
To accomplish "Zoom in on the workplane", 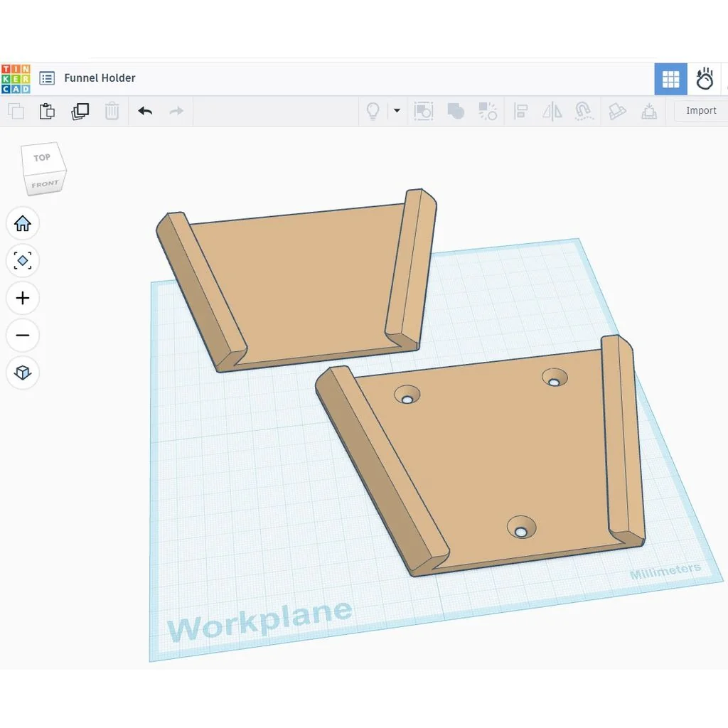I will click(x=23, y=298).
